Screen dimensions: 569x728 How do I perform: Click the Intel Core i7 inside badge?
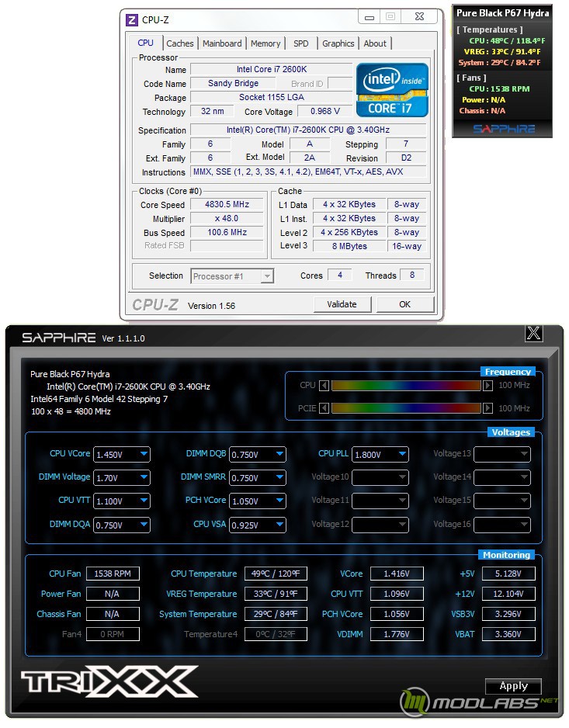[x=392, y=90]
